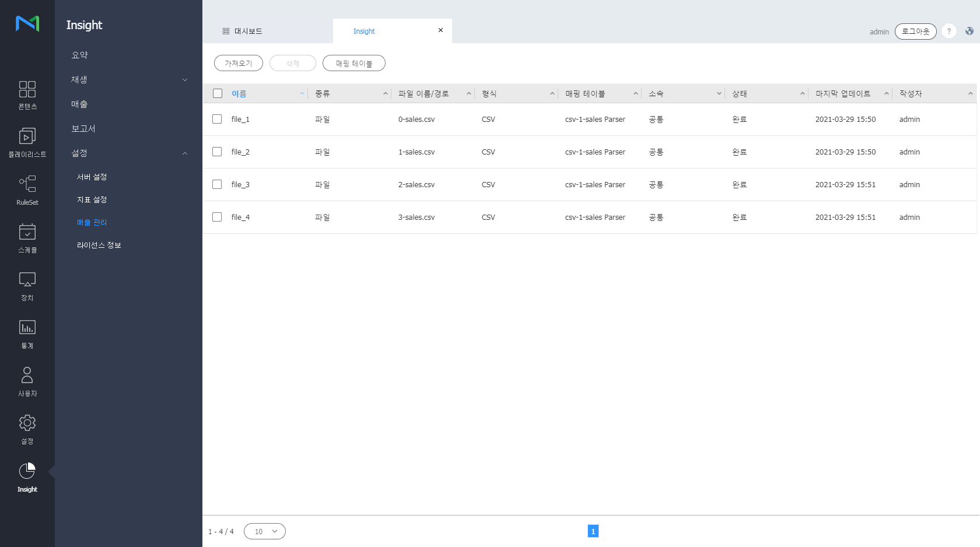Toggle the select-all header checkbox
This screenshot has height=547, width=980.
[x=218, y=93]
